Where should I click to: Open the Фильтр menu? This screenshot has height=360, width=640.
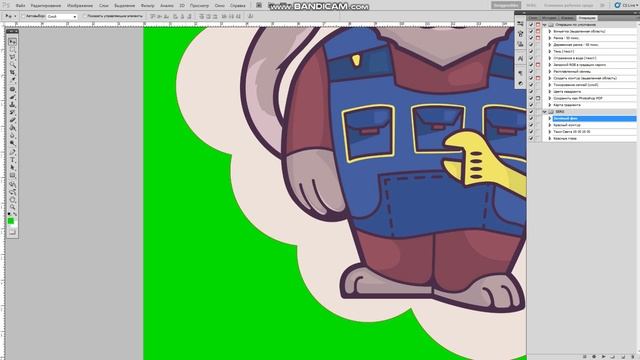147,6
